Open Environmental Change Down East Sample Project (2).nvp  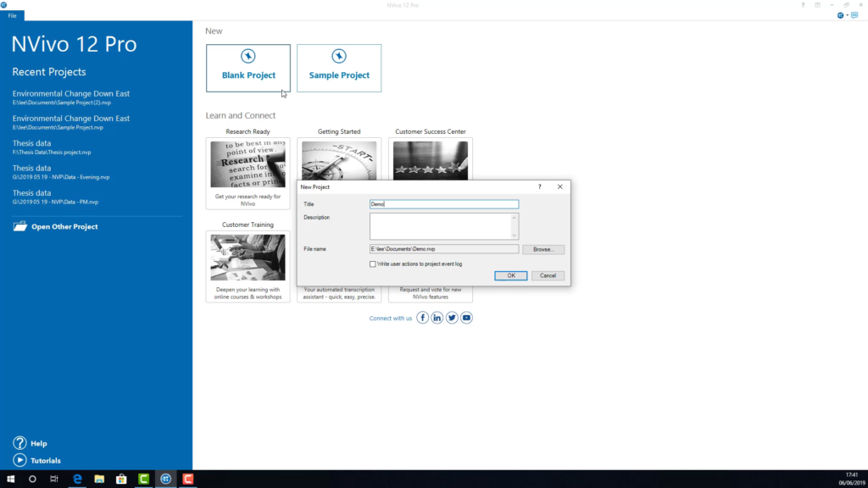(x=71, y=97)
